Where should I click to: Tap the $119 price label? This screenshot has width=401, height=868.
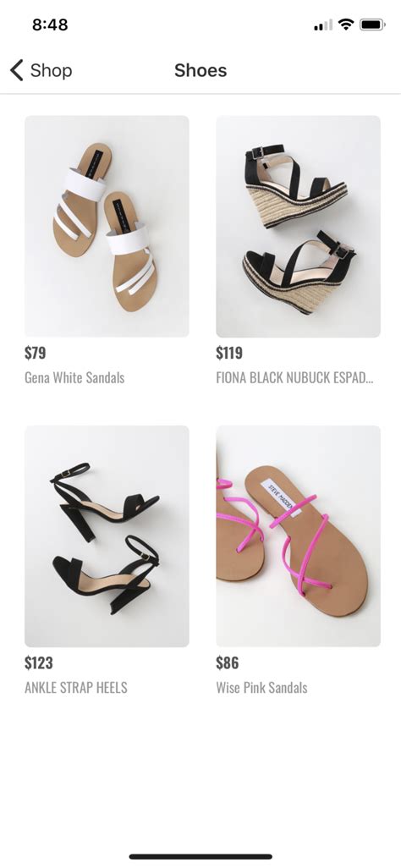click(x=229, y=353)
